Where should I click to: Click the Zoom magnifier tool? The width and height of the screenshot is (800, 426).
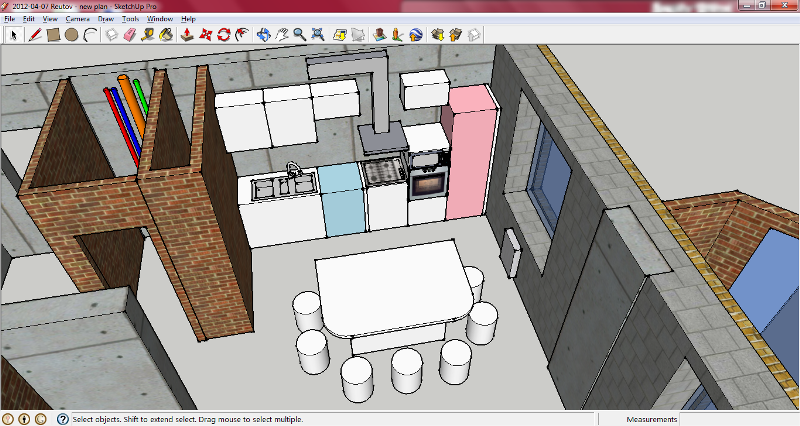tap(299, 34)
